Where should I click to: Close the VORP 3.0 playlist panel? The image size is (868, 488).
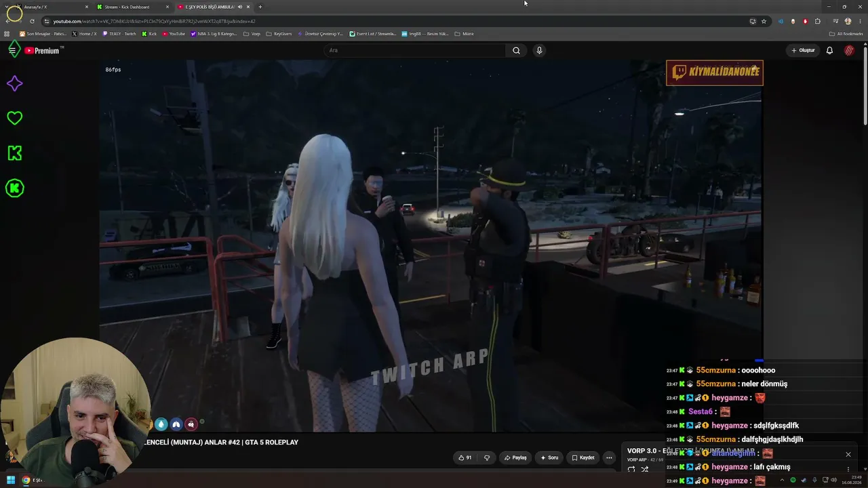pos(848,454)
